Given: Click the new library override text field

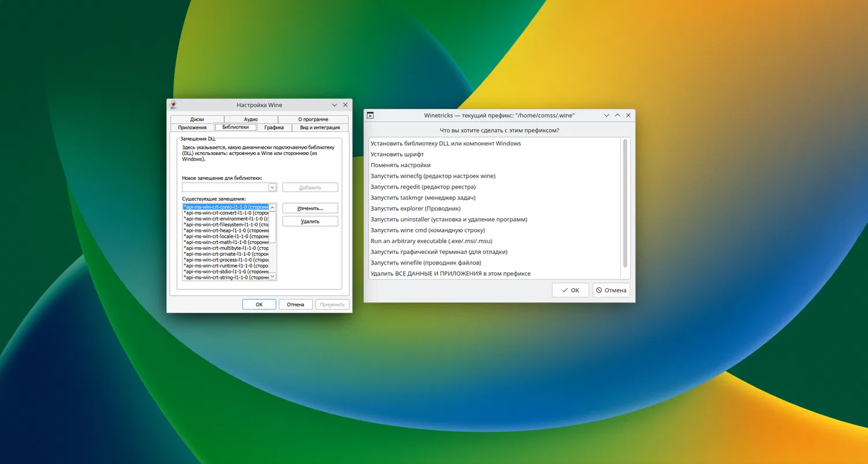Looking at the screenshot, I should pyautogui.click(x=225, y=187).
